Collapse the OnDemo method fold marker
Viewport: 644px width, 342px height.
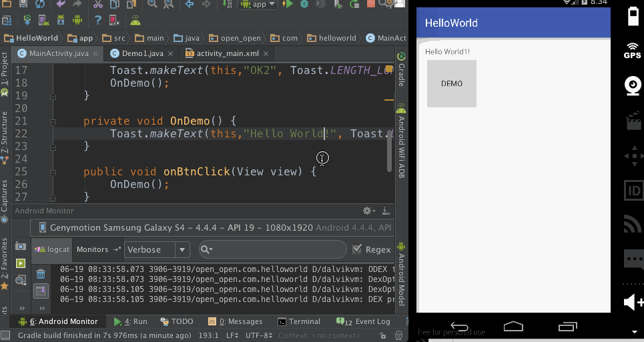[53, 122]
